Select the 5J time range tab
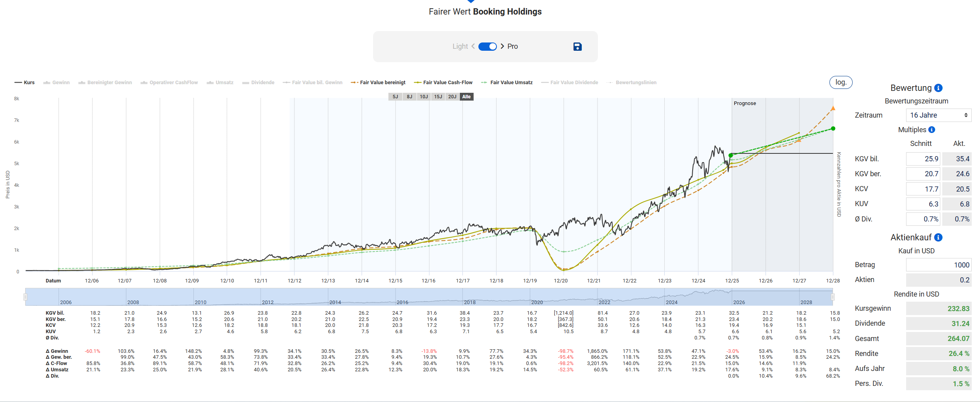980x402 pixels. (x=395, y=97)
